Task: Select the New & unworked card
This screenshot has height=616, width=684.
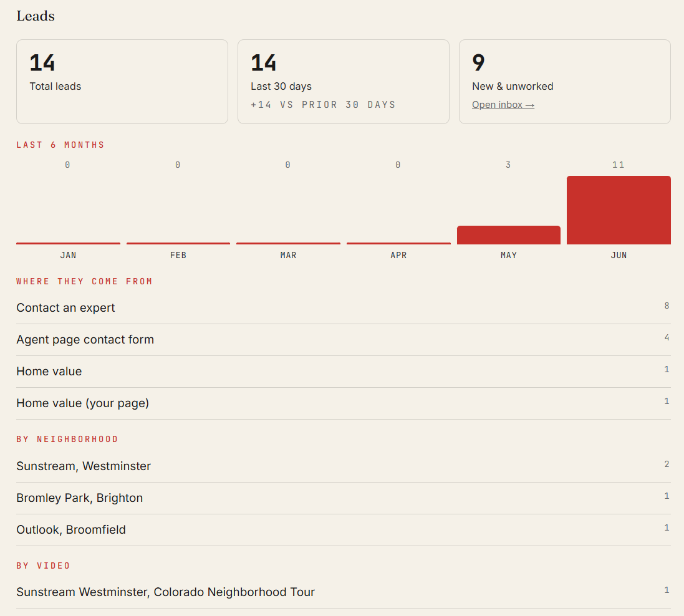Action: tap(564, 82)
